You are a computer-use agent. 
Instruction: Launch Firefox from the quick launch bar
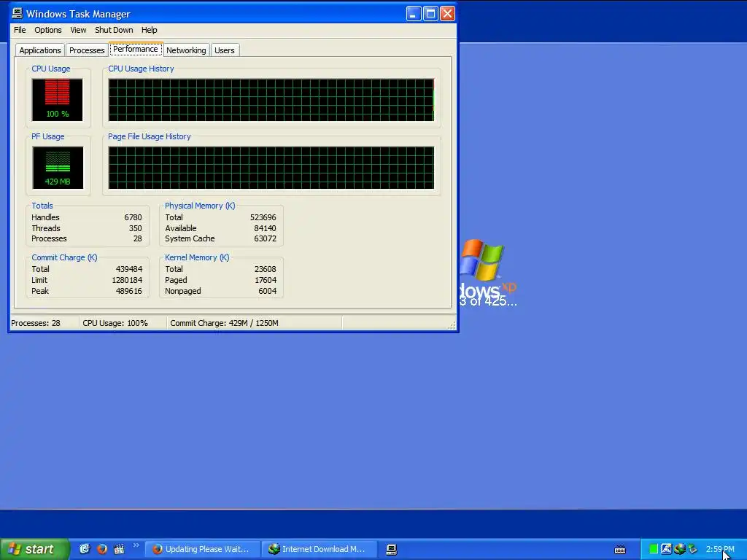point(102,549)
